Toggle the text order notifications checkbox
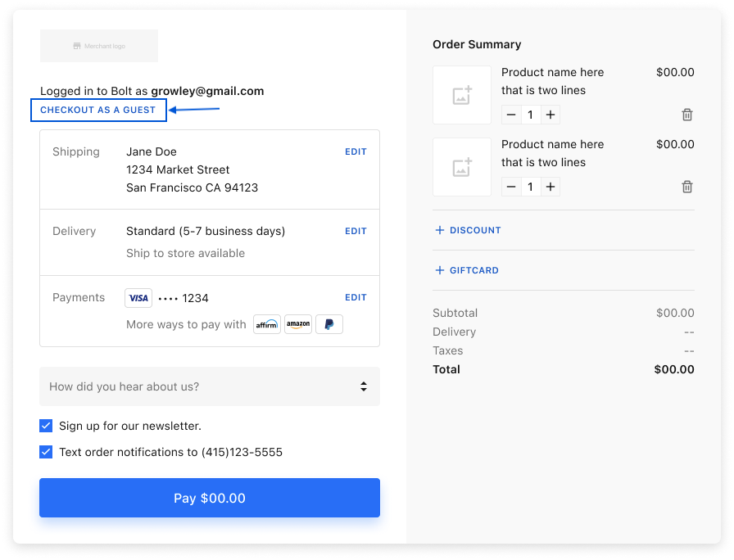Image resolution: width=734 pixels, height=560 pixels. (x=46, y=452)
